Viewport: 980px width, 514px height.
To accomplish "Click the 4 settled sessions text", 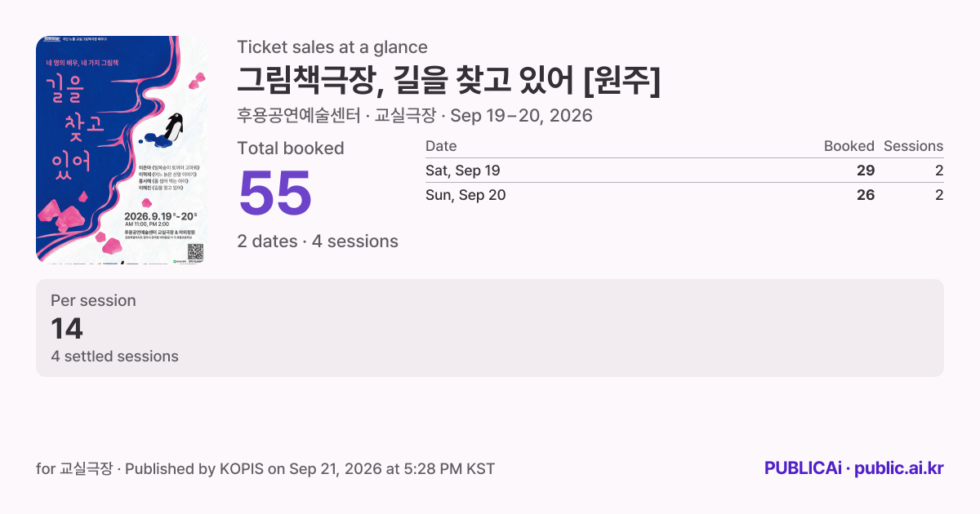I will 114,357.
